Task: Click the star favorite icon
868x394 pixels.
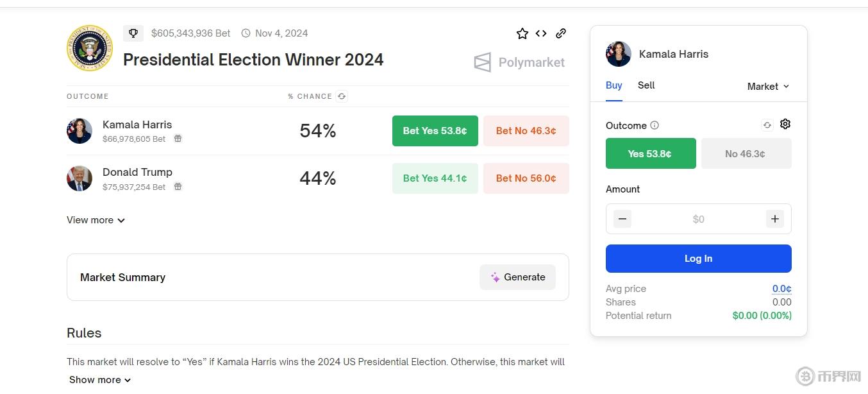Action: (x=522, y=33)
